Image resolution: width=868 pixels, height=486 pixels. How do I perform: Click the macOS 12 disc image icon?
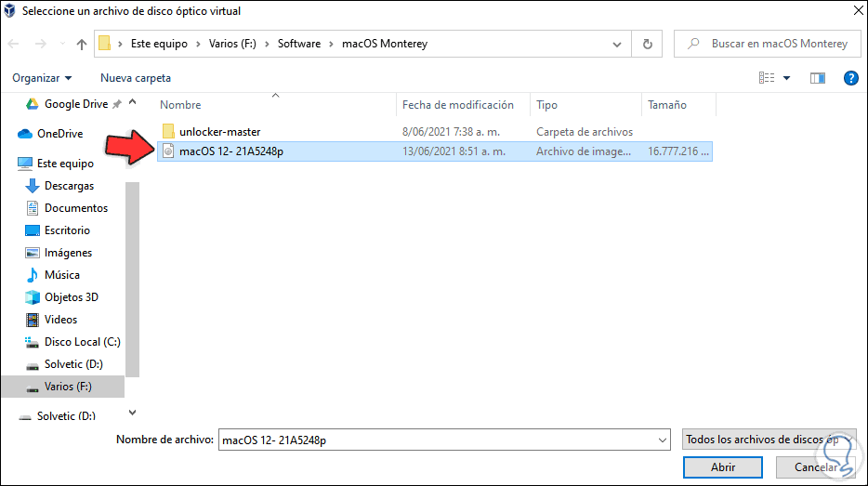point(168,151)
